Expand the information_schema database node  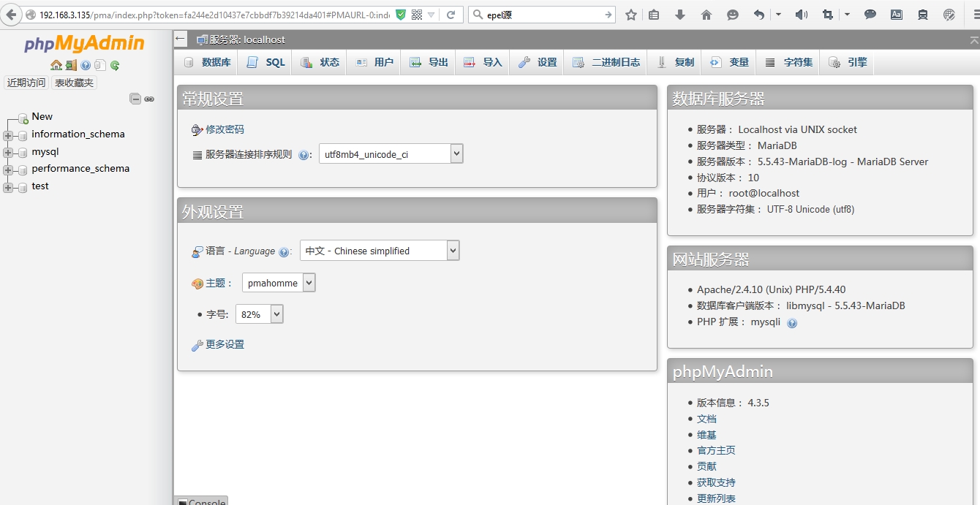pyautogui.click(x=8, y=135)
